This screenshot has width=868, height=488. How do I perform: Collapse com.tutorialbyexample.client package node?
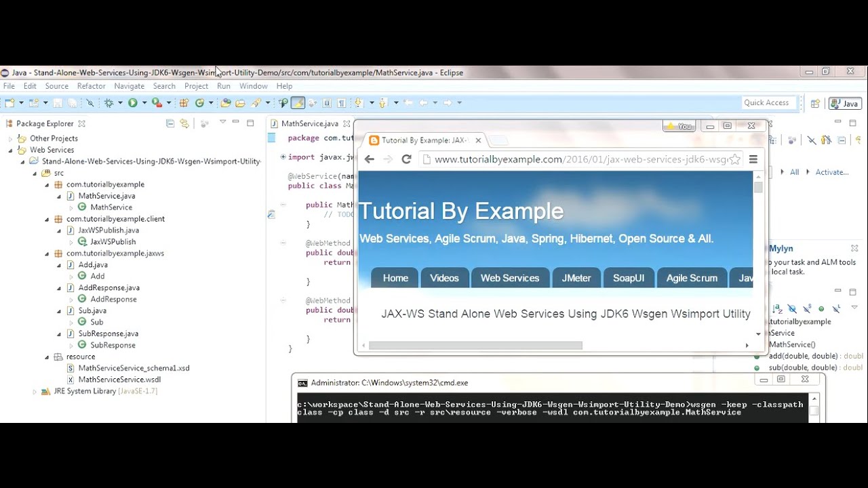[47, 219]
